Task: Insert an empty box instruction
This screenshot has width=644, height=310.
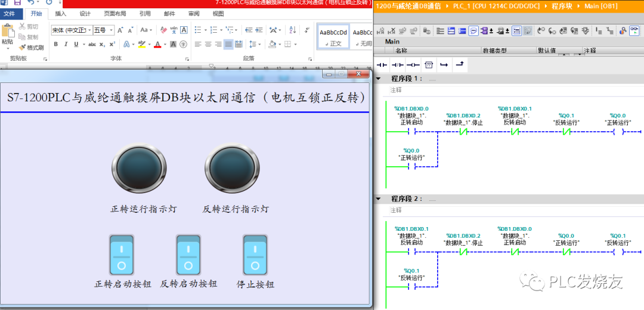Action: tap(428, 65)
